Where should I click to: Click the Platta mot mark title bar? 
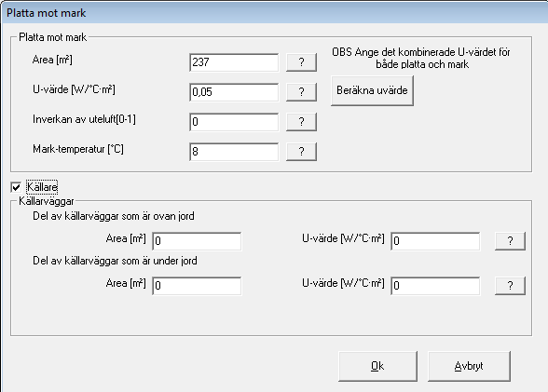point(274,13)
